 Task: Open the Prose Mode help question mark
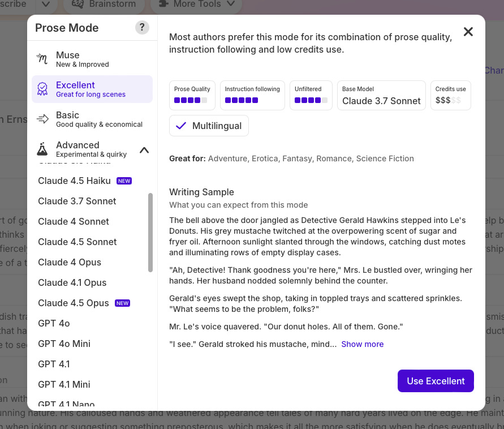tap(142, 27)
